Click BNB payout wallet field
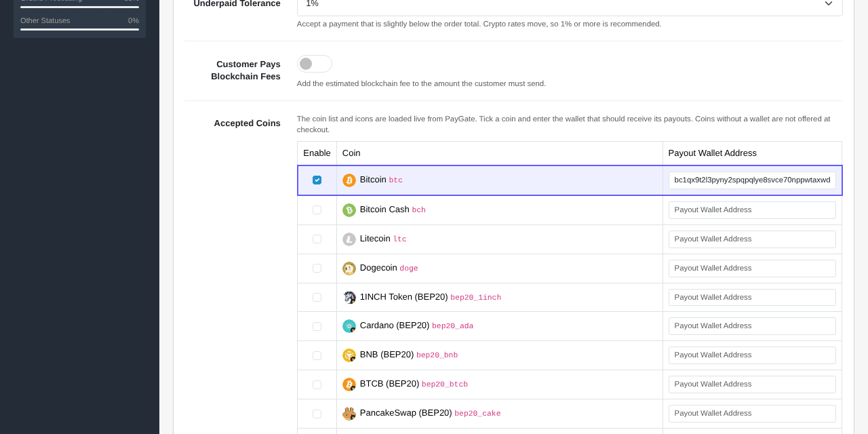The image size is (868, 434). [752, 355]
